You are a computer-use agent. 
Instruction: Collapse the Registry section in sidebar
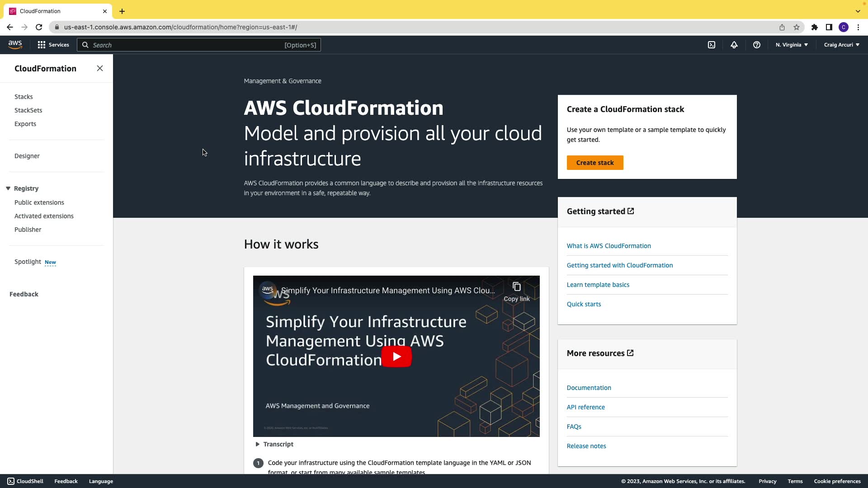[x=8, y=188]
